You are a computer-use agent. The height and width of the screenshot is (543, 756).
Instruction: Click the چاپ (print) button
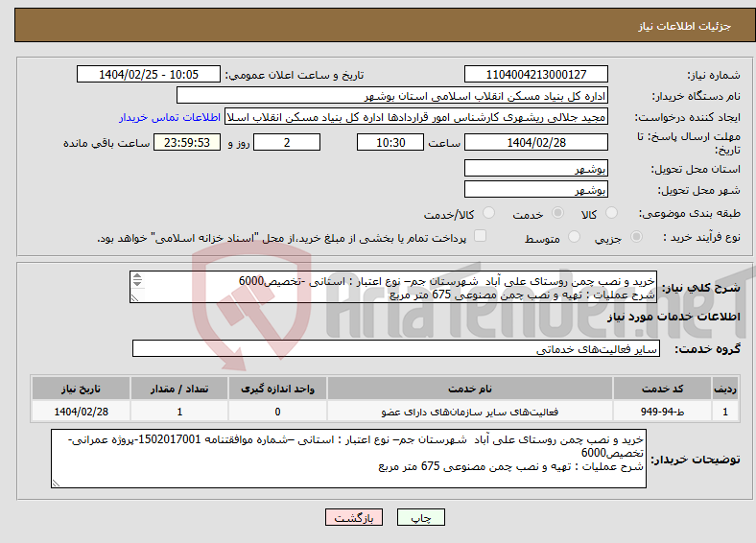coord(420,517)
